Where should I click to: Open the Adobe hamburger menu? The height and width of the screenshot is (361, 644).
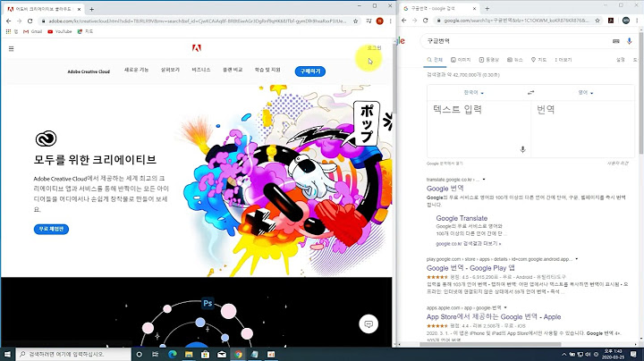coord(11,48)
